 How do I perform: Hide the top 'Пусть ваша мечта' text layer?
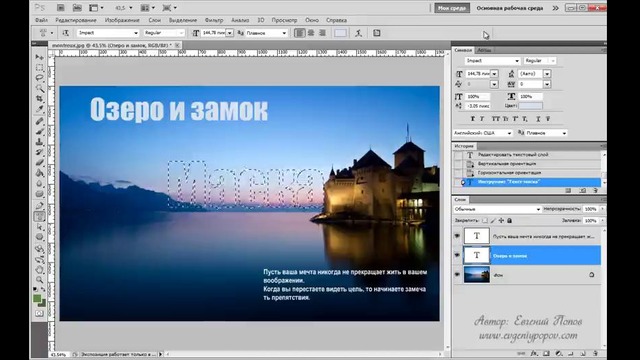tap(457, 236)
